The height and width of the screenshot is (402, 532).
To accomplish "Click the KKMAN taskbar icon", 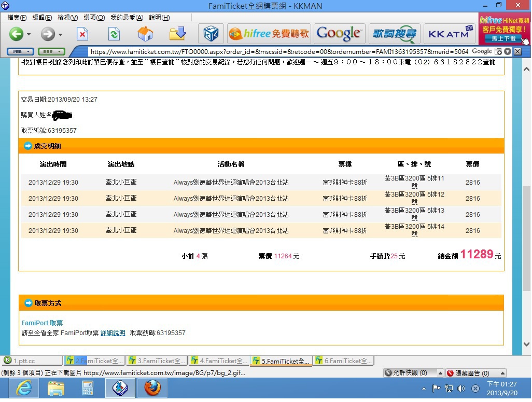I will coord(120,388).
